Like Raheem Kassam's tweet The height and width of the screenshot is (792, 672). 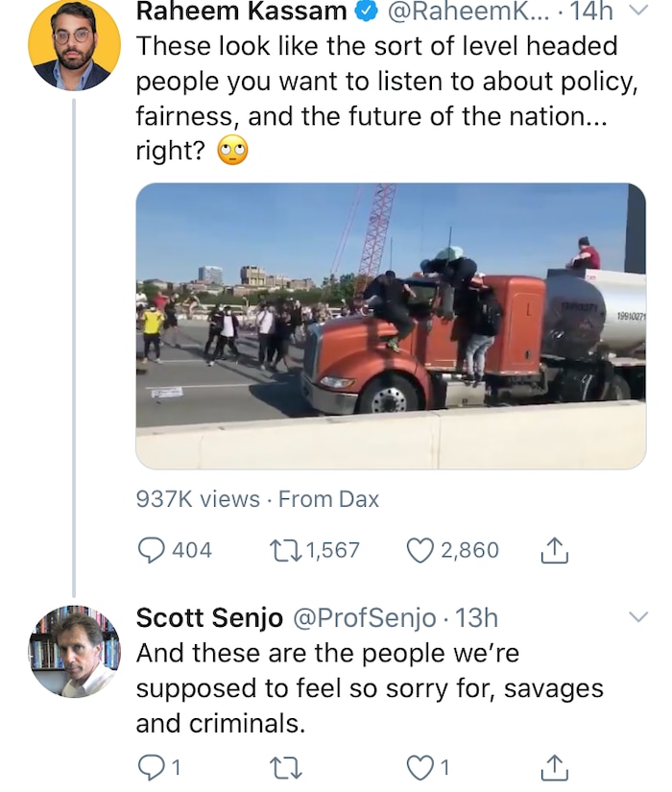[x=420, y=550]
